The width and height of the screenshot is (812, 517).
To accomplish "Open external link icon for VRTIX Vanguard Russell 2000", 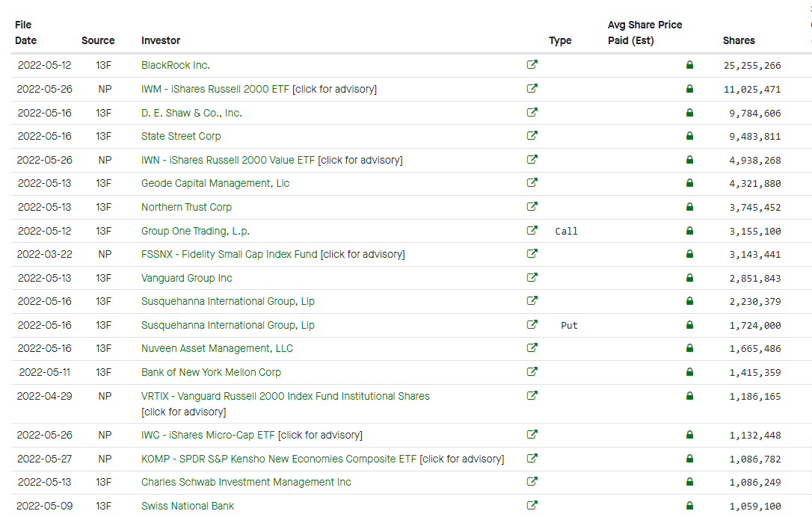I will (532, 395).
